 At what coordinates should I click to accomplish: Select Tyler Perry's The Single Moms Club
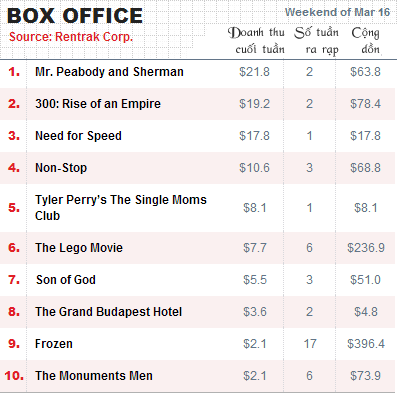(121, 208)
